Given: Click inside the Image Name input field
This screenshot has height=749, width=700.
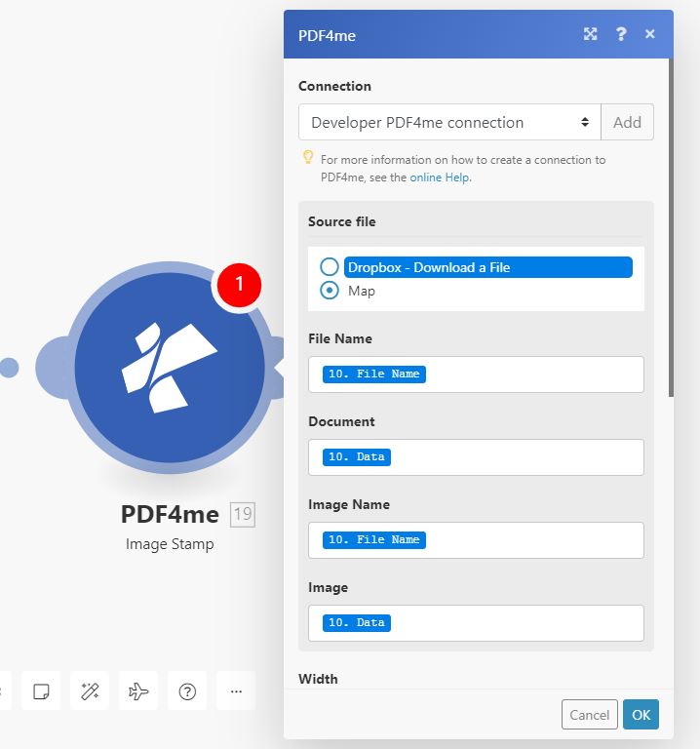Looking at the screenshot, I should [x=476, y=540].
